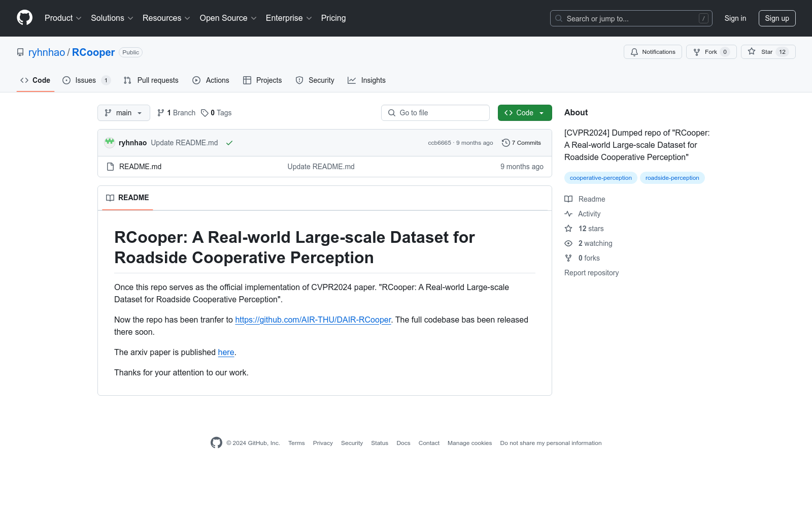This screenshot has height=508, width=812.
Task: Open the Privacy footer link
Action: click(323, 443)
